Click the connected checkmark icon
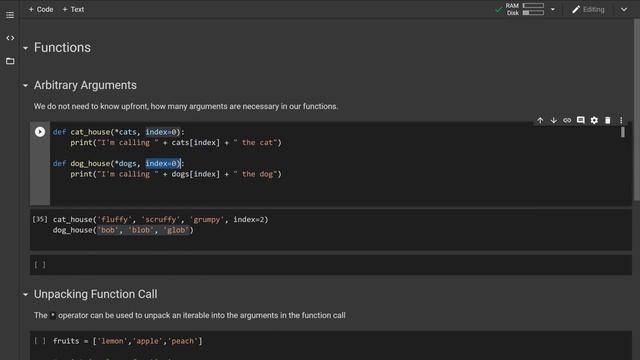This screenshot has height=360, width=640. [498, 9]
